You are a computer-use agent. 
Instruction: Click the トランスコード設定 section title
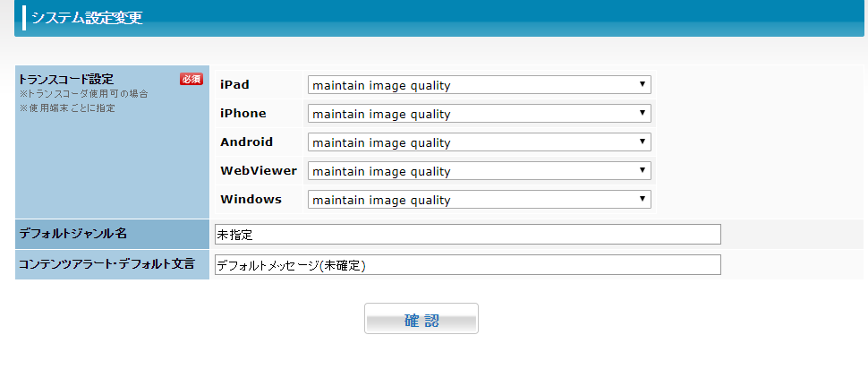tap(66, 79)
